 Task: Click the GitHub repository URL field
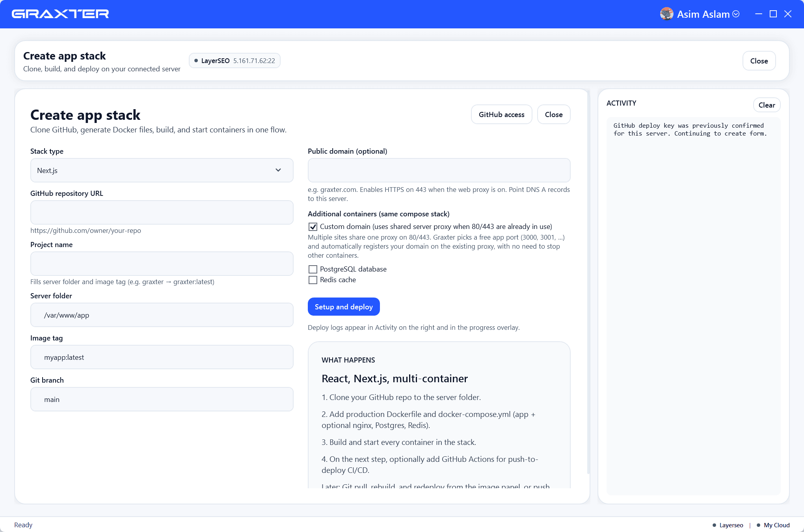click(x=162, y=212)
